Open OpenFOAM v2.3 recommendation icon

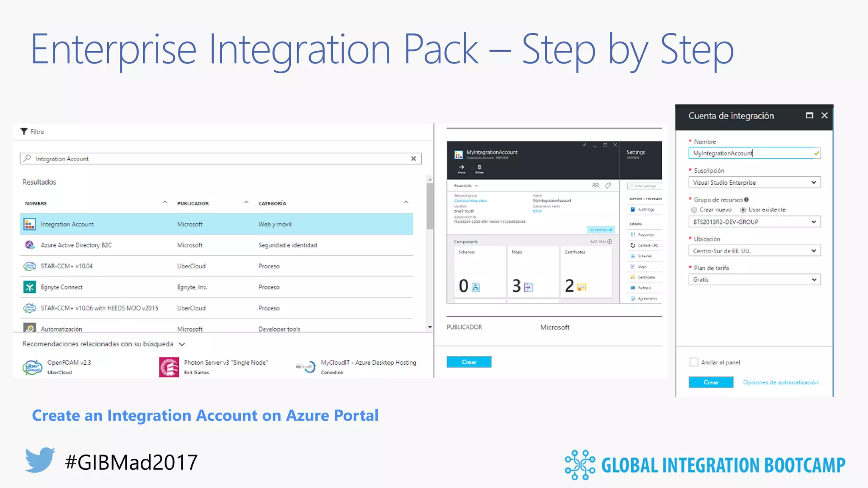coord(33,367)
